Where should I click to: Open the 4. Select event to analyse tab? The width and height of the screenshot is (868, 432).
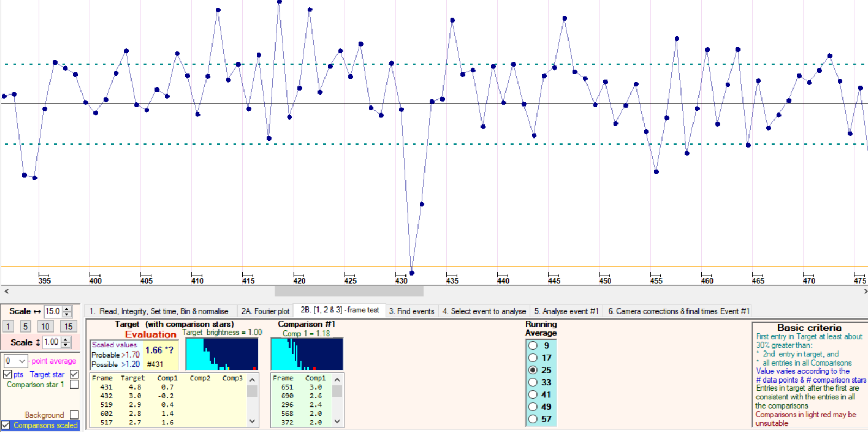click(x=484, y=311)
